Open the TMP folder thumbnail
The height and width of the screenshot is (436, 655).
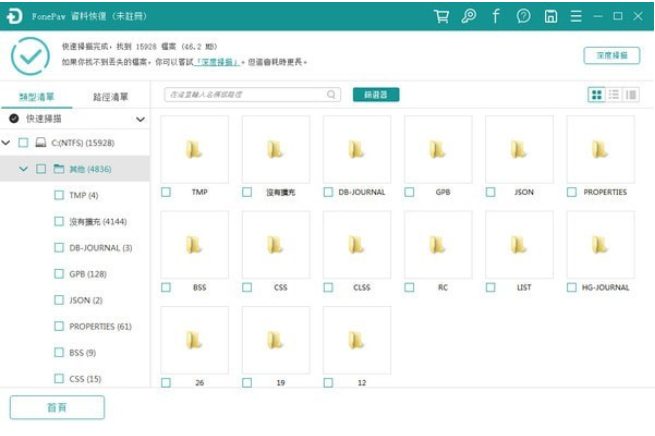point(195,150)
